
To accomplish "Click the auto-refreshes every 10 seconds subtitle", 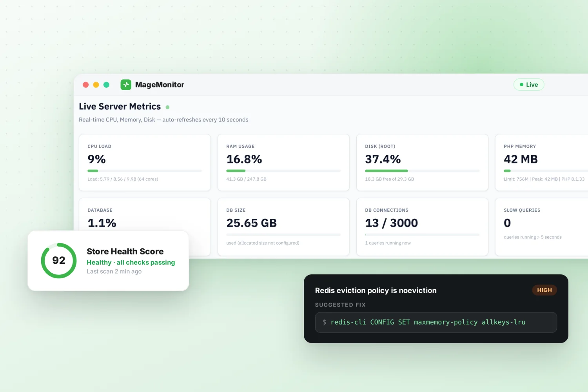I will click(x=163, y=120).
